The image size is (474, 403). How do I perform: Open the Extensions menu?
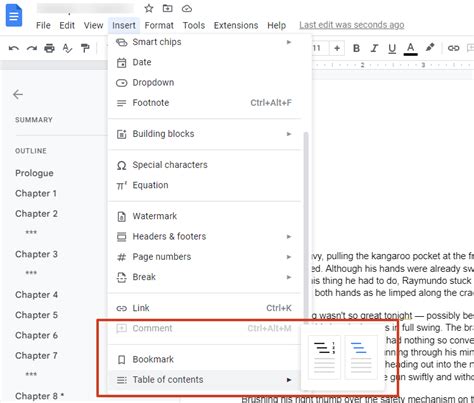(x=236, y=25)
